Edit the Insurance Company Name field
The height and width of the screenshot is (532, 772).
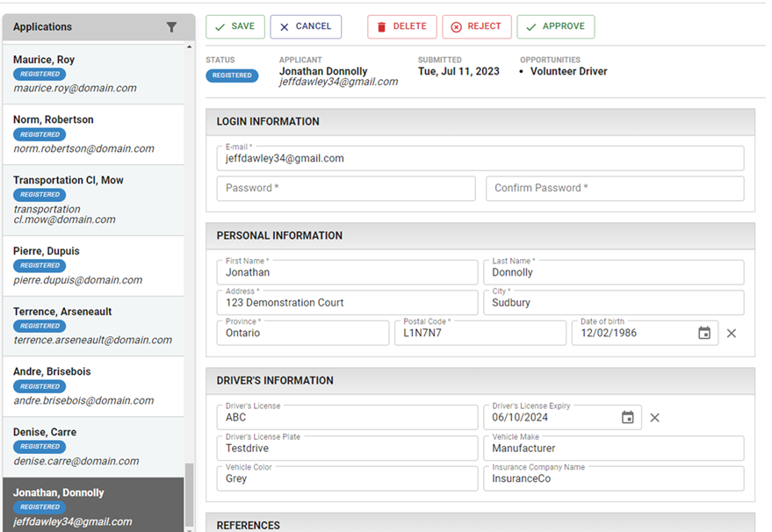pos(613,478)
